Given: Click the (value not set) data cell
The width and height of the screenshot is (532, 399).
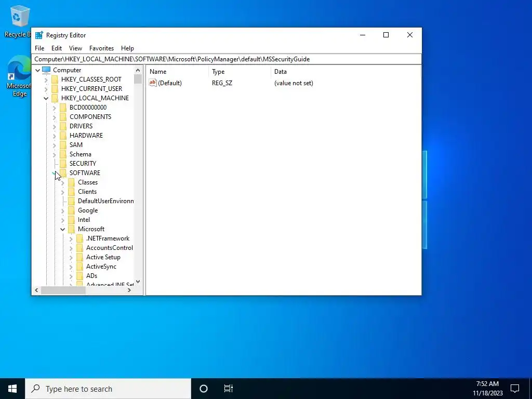Looking at the screenshot, I should click(x=294, y=83).
